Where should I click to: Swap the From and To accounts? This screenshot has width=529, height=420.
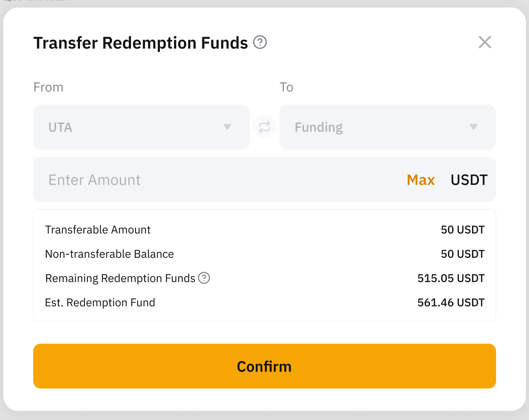coord(264,127)
